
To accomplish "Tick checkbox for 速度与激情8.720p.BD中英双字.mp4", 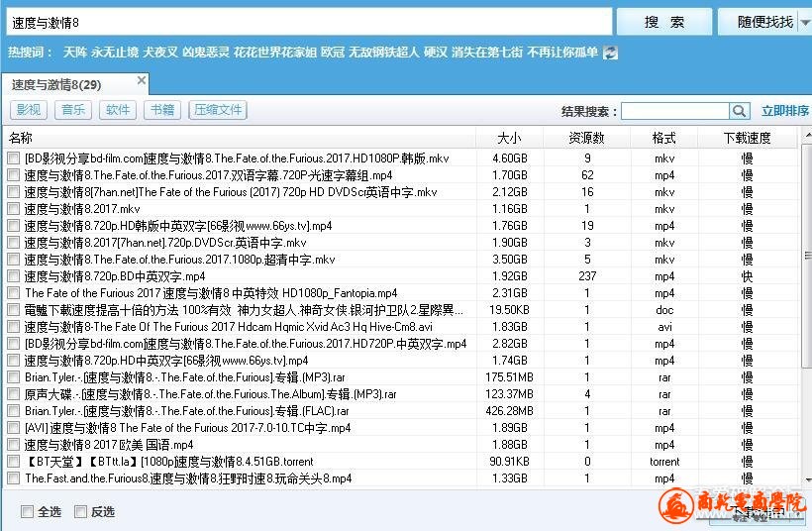I will coord(14,276).
